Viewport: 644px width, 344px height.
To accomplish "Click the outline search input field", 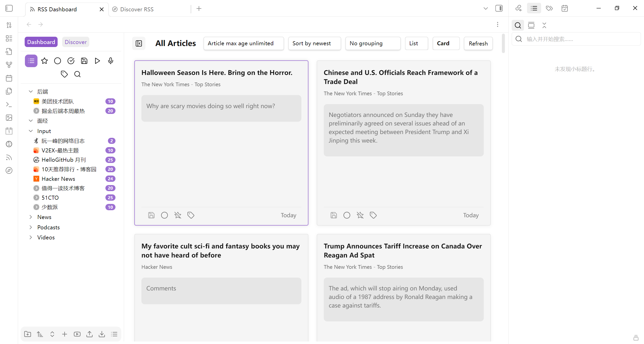I will pos(581,39).
